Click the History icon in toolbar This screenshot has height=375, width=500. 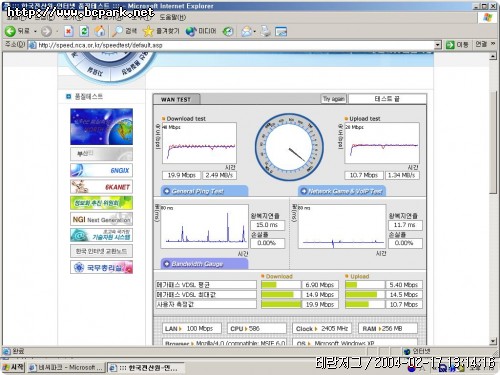[228, 31]
